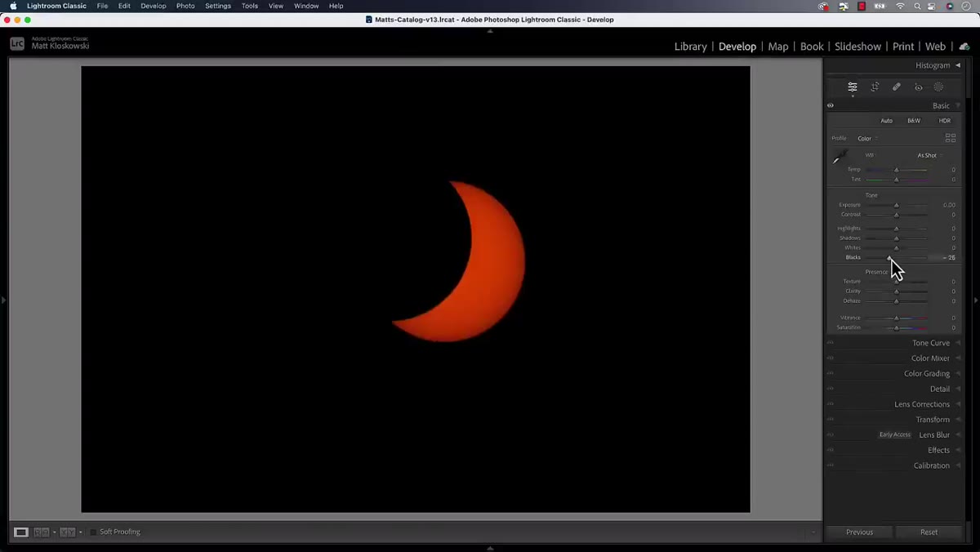Screen dimensions: 980x552
Task: Open the Masking tool
Action: (939, 87)
